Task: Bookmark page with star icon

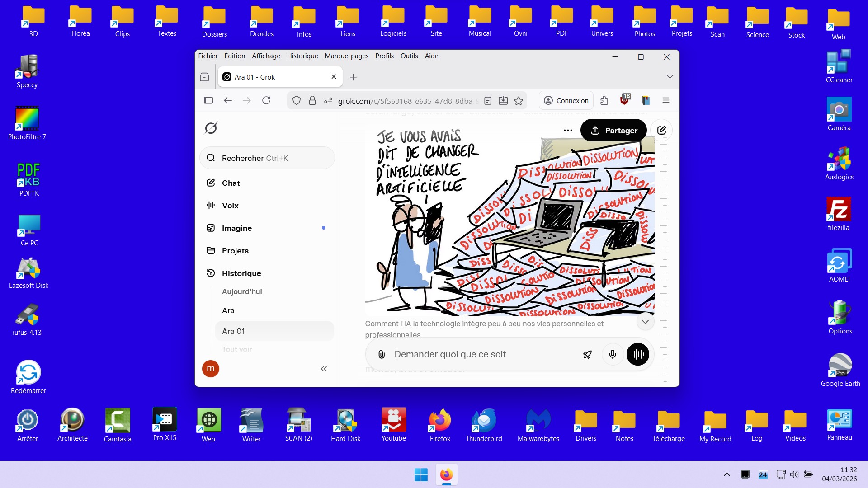Action: pos(519,101)
